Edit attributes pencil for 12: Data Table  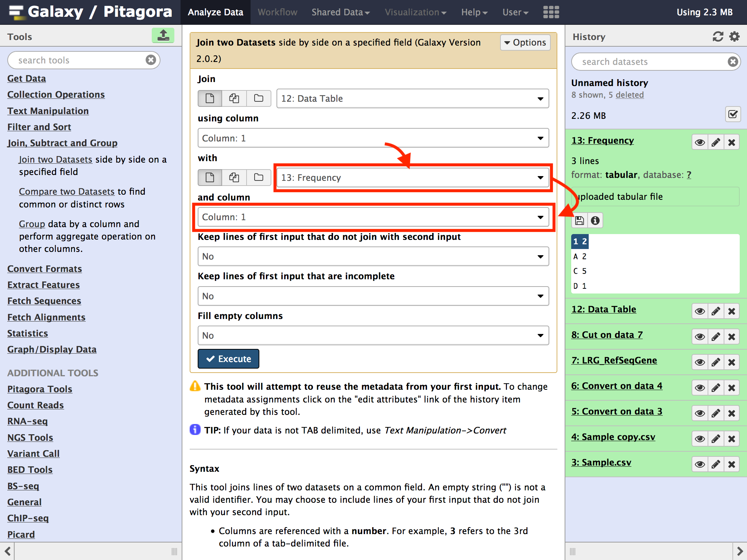point(716,311)
